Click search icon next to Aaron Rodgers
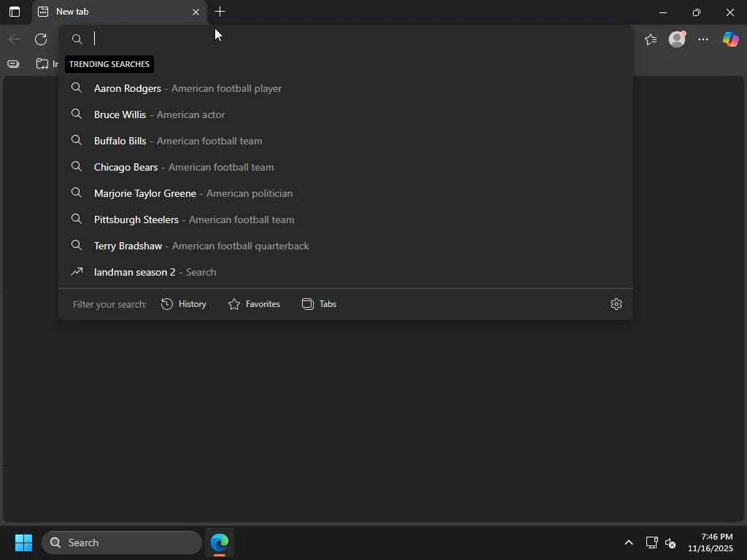 [x=76, y=87]
